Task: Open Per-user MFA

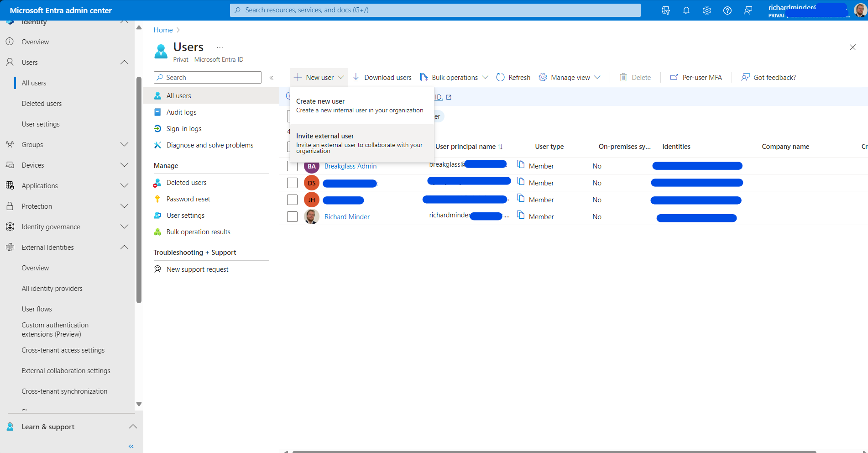Action: click(x=696, y=78)
